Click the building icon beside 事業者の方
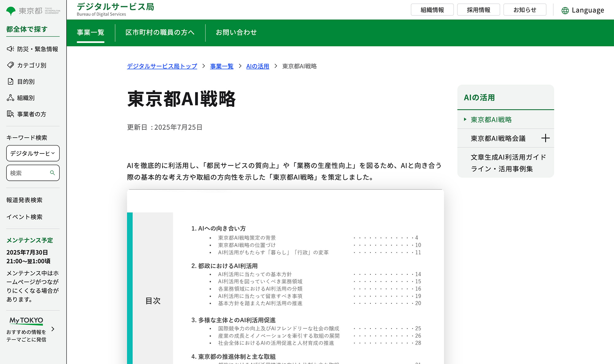The width and height of the screenshot is (614, 364). pos(10,114)
